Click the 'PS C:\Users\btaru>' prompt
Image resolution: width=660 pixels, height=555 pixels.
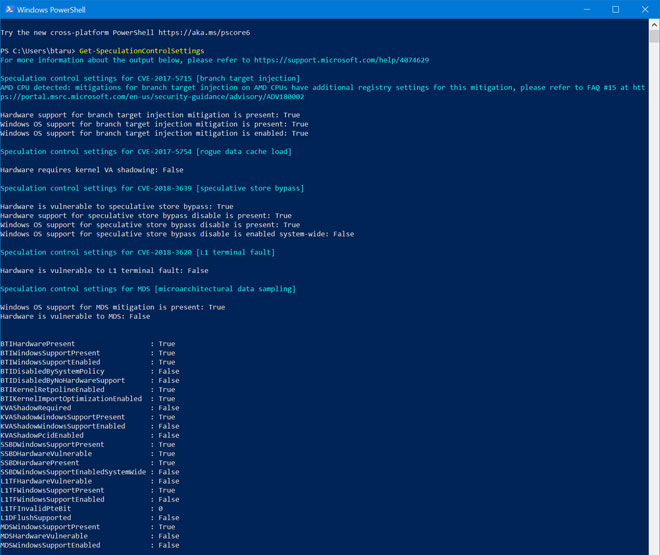[x=38, y=51]
